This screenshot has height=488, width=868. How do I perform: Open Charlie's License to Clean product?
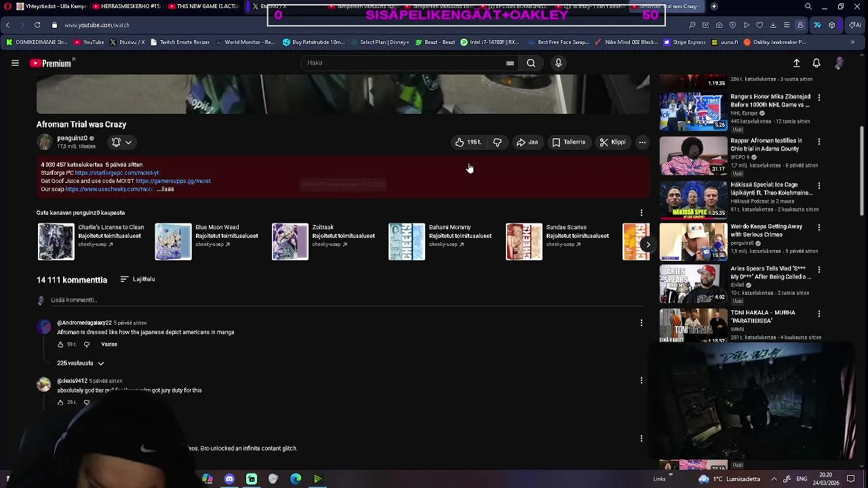click(92, 241)
